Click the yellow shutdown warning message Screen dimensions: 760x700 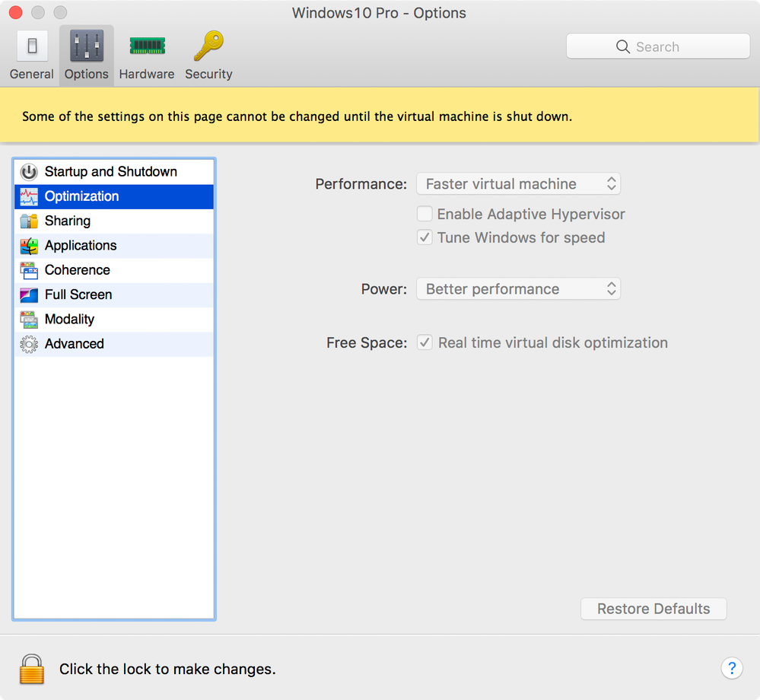[297, 117]
